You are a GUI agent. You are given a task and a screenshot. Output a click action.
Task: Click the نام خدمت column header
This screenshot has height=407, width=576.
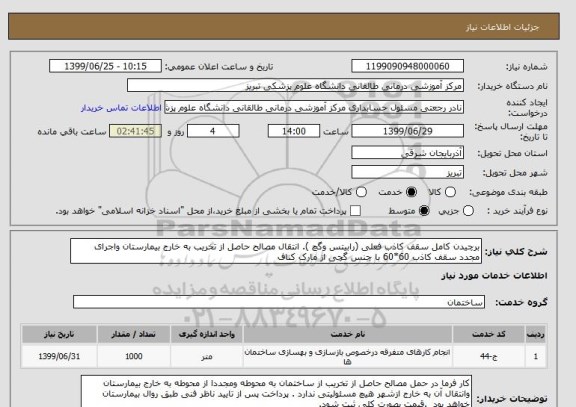point(348,334)
